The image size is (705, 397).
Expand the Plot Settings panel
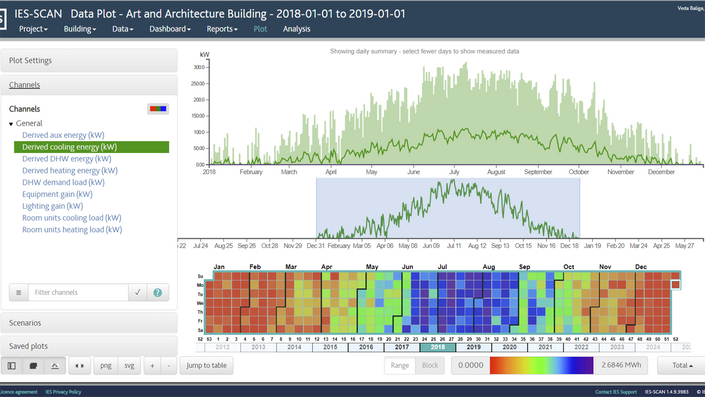click(89, 60)
